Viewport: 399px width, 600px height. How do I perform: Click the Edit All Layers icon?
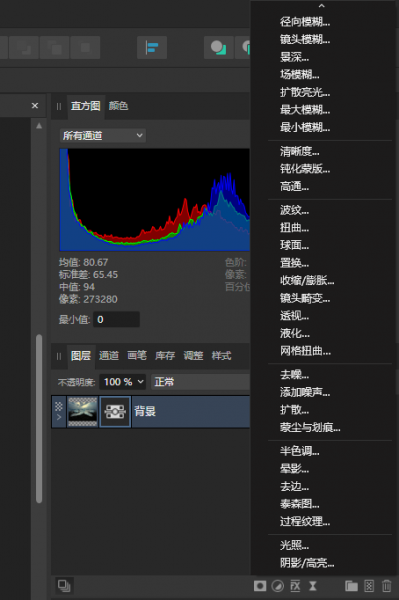pos(64,585)
